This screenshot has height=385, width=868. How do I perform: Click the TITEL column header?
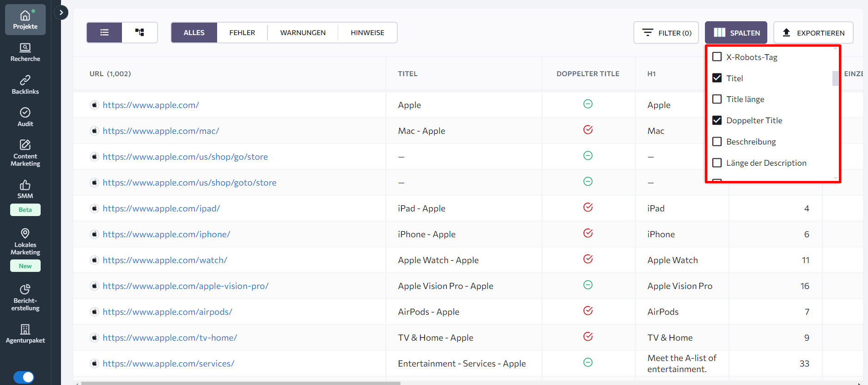[407, 74]
